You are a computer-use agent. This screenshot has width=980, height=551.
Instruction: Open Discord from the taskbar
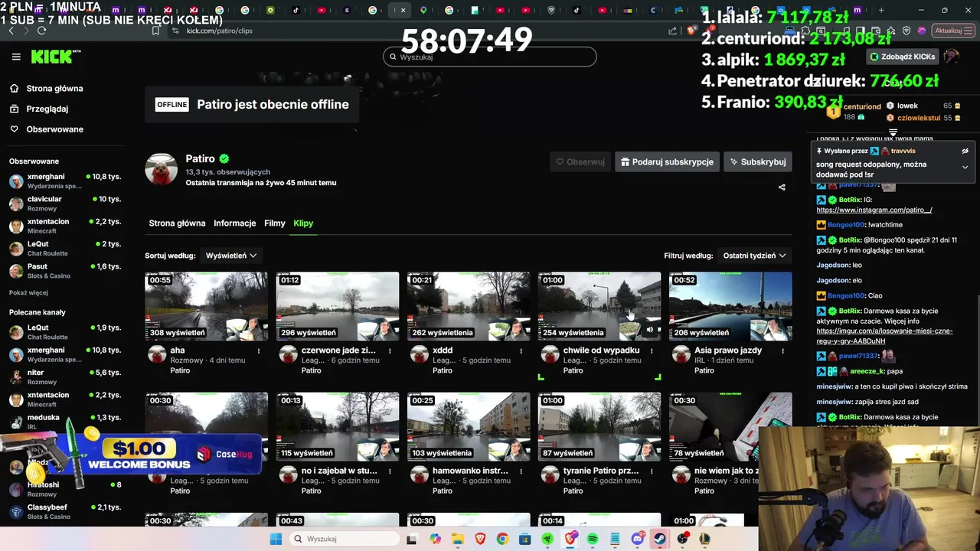pos(638,539)
